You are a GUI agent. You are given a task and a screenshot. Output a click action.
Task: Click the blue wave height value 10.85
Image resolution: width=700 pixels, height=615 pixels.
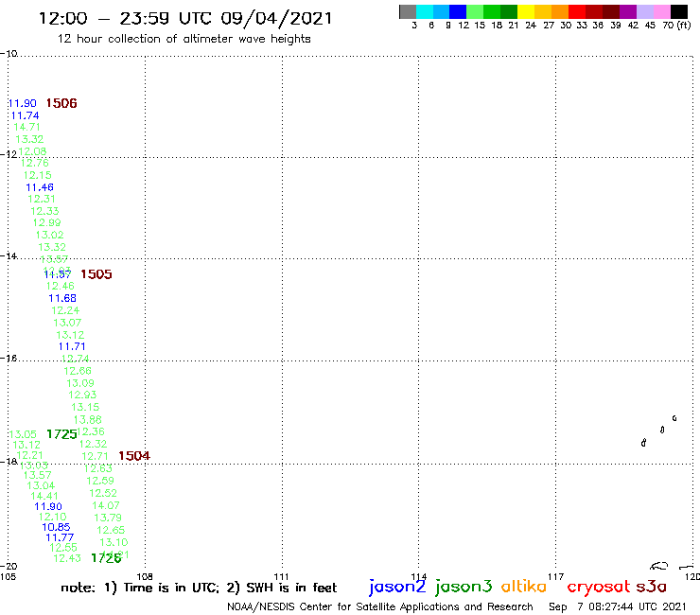click(56, 527)
